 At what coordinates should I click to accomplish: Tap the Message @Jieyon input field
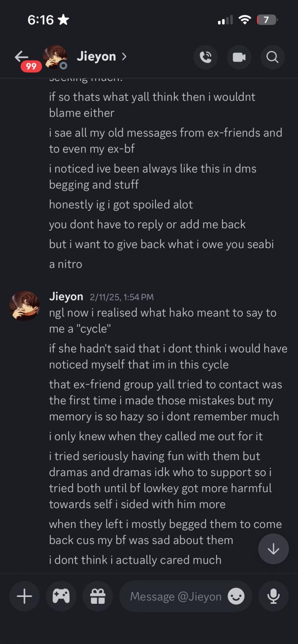tap(175, 596)
